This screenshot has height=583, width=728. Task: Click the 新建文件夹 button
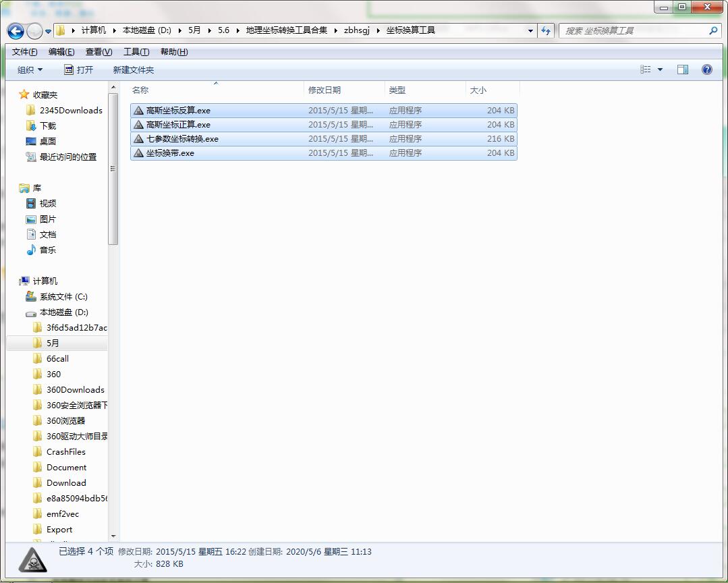click(133, 70)
